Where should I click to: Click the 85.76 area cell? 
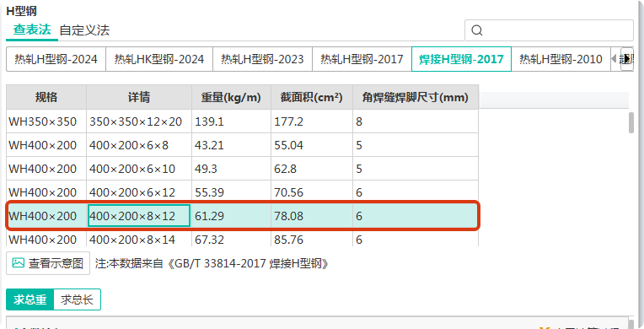click(312, 239)
